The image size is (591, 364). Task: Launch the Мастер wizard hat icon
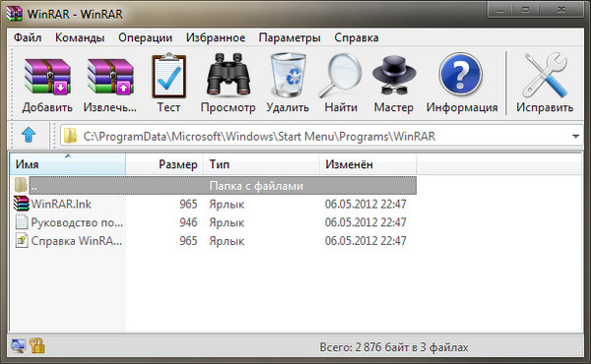click(x=394, y=75)
